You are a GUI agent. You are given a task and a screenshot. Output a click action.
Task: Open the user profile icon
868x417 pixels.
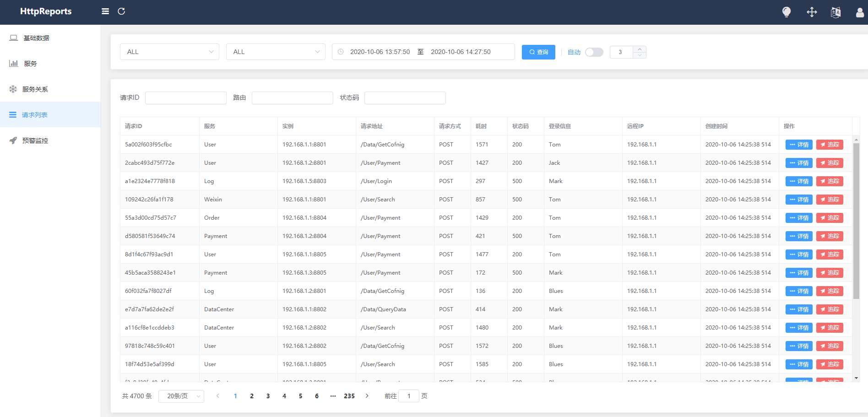coord(860,12)
